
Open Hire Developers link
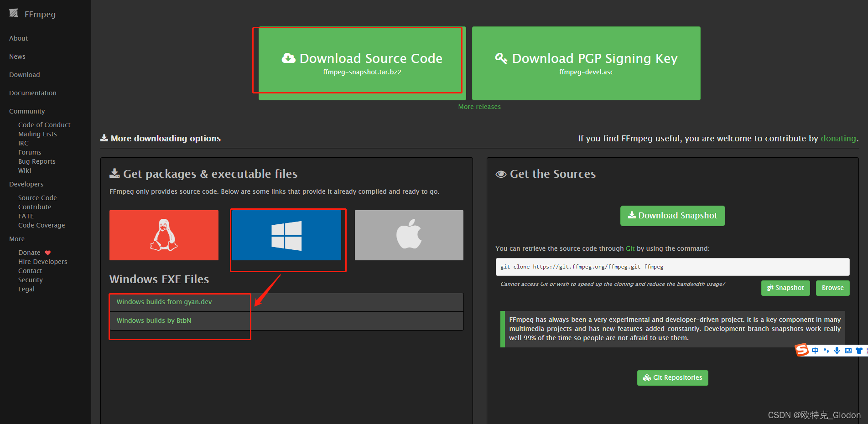coord(42,262)
